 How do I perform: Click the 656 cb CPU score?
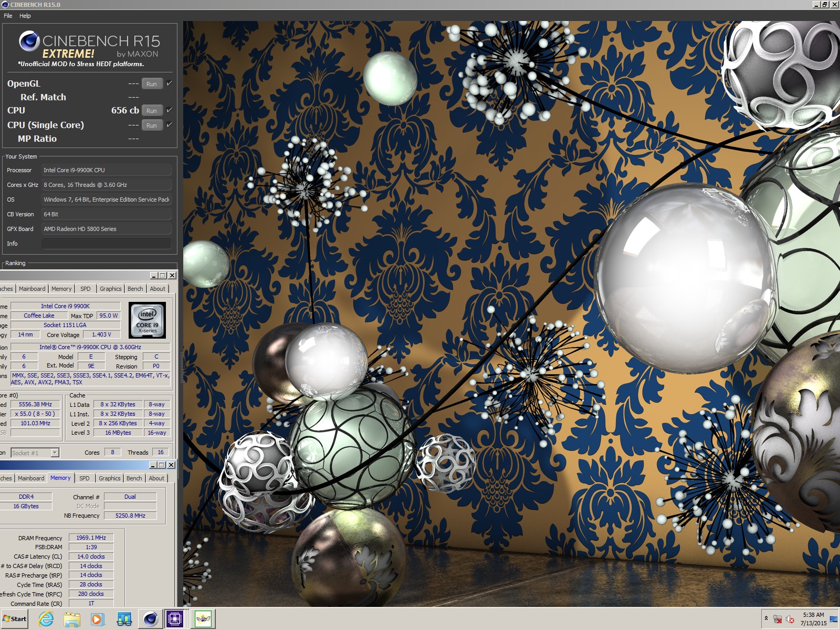125,110
